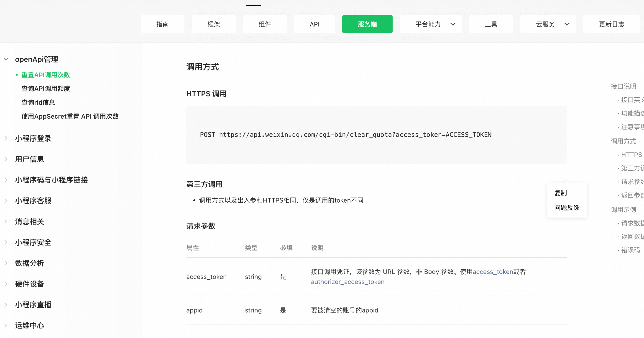
Task: Select 复制 in the popup menu
Action: point(560,193)
